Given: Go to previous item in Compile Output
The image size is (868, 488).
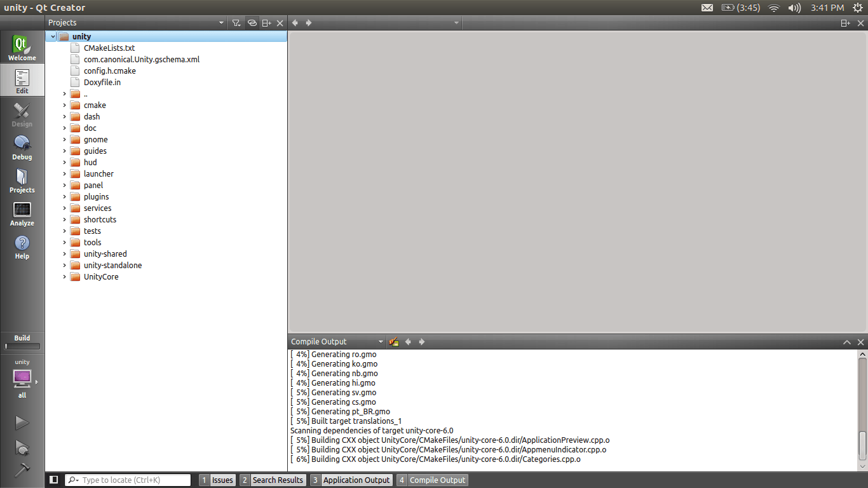Looking at the screenshot, I should [x=408, y=342].
